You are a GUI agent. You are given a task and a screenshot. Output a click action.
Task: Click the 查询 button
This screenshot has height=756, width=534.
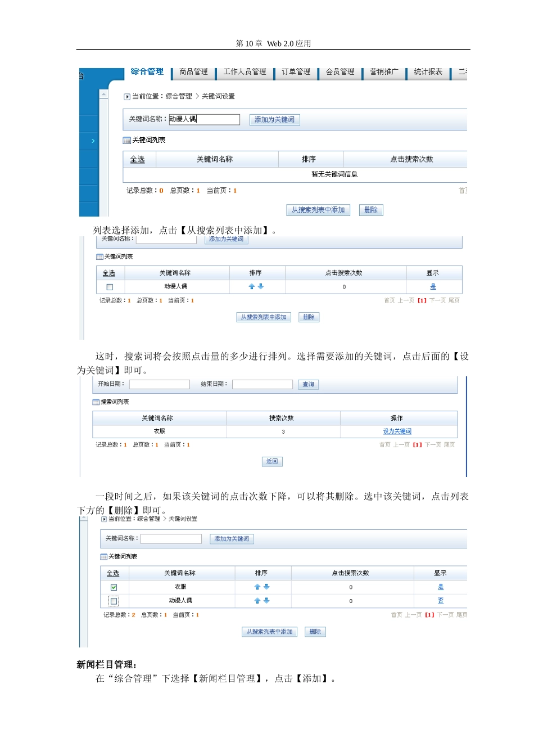309,385
